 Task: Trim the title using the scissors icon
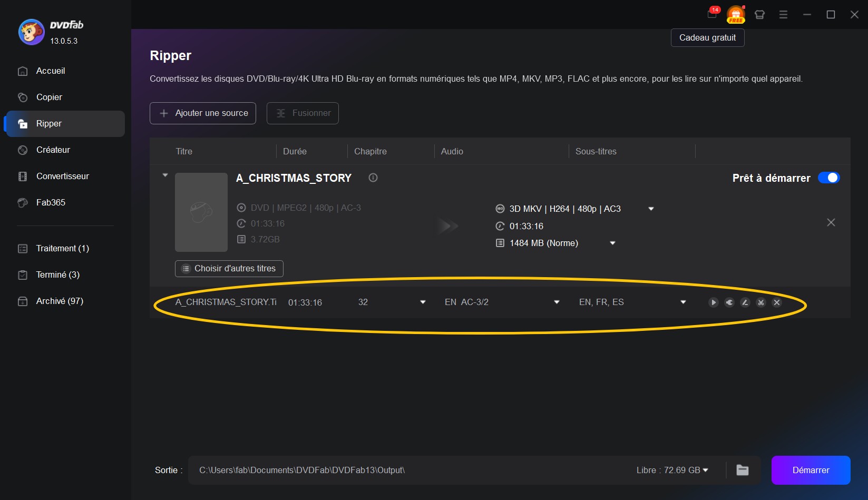760,302
